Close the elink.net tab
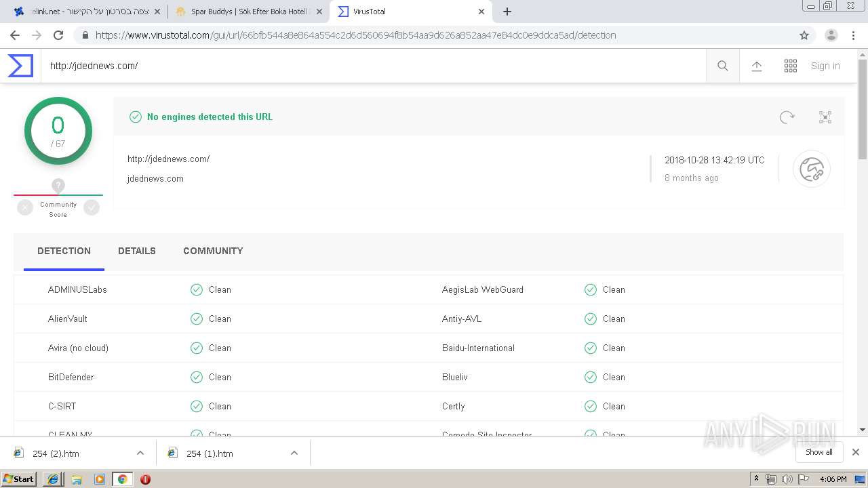Screen dimensions: 868x488 (157, 12)
